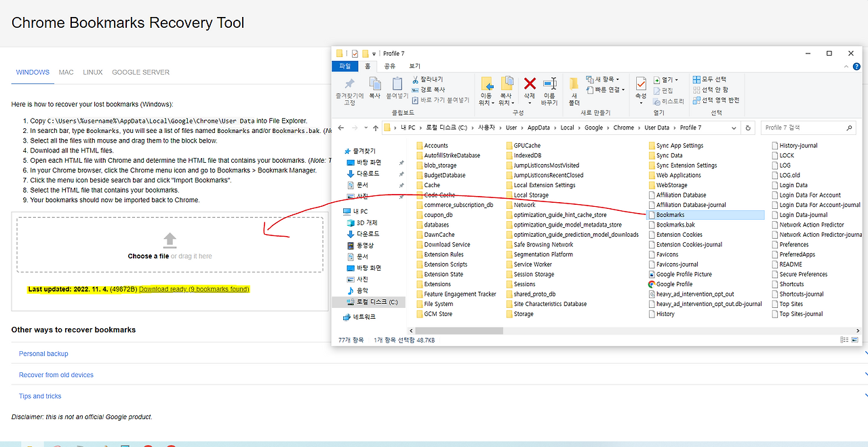Click Select all (모두 선택)
Image resolution: width=868 pixels, height=447 pixels.
pos(709,79)
